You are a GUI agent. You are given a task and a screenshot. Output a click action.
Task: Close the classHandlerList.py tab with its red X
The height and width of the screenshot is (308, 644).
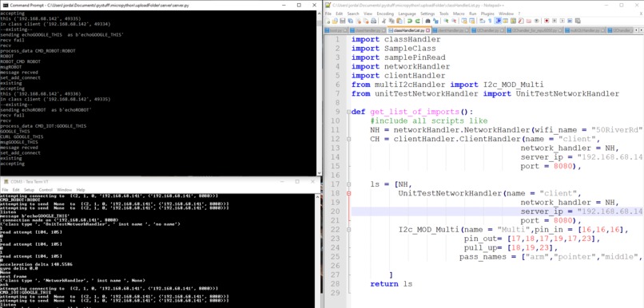point(428,30)
